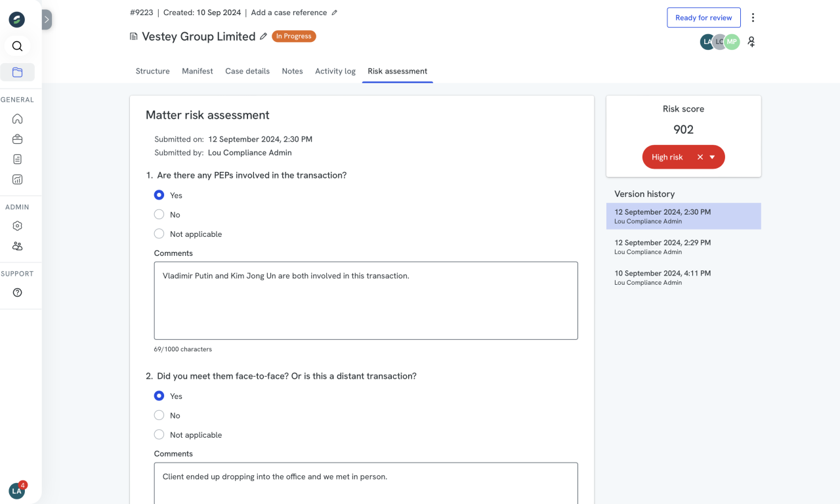This screenshot has height=504, width=840.
Task: Select Not applicable for question two
Action: click(159, 434)
